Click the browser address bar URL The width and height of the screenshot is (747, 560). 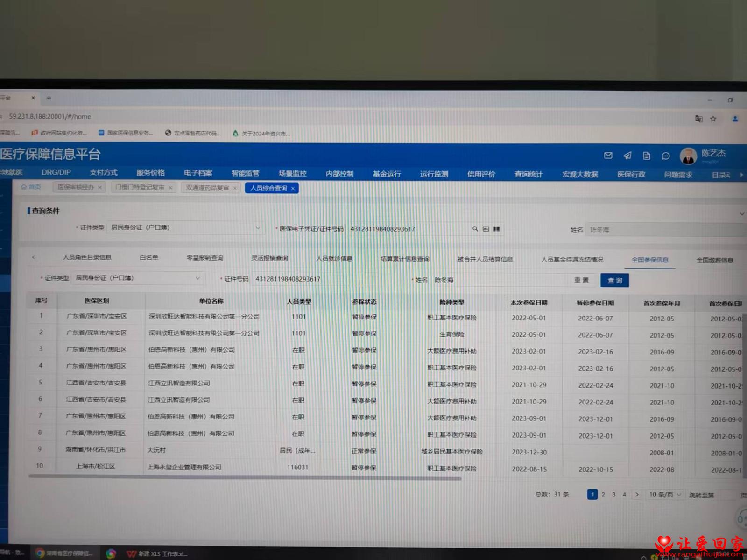coord(50,116)
